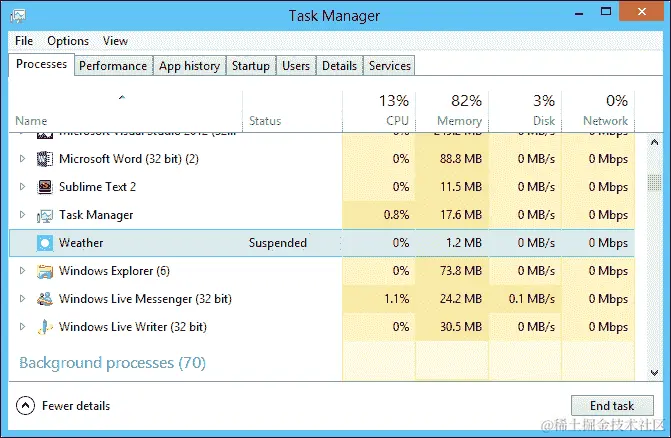Click the Fewer details circle arrow icon
Screen dimensions: 671x438
[25, 405]
